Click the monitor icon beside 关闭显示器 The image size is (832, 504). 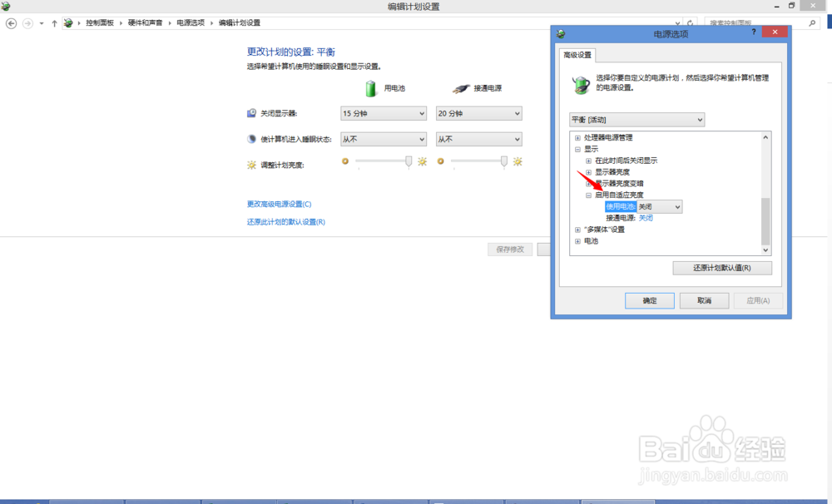250,112
